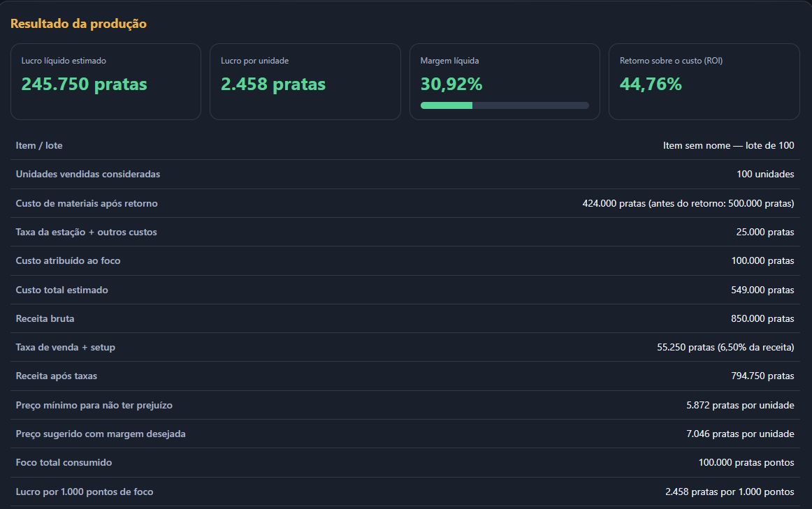Select the "30,92%" margin value

[451, 84]
